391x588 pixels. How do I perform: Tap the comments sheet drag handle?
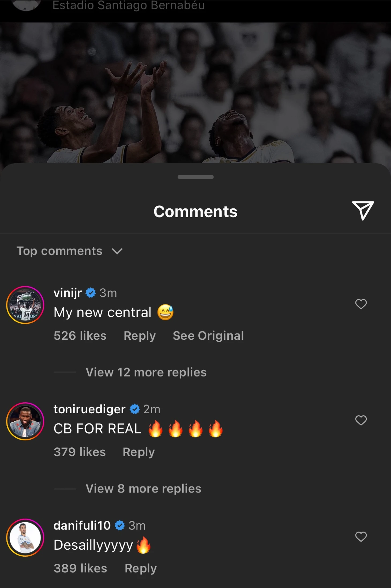pos(195,177)
